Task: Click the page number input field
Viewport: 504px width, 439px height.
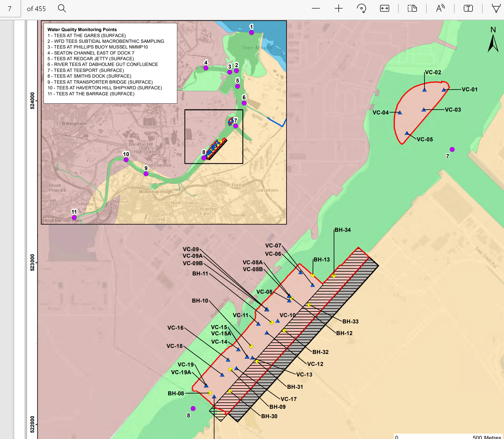Action: (10, 9)
